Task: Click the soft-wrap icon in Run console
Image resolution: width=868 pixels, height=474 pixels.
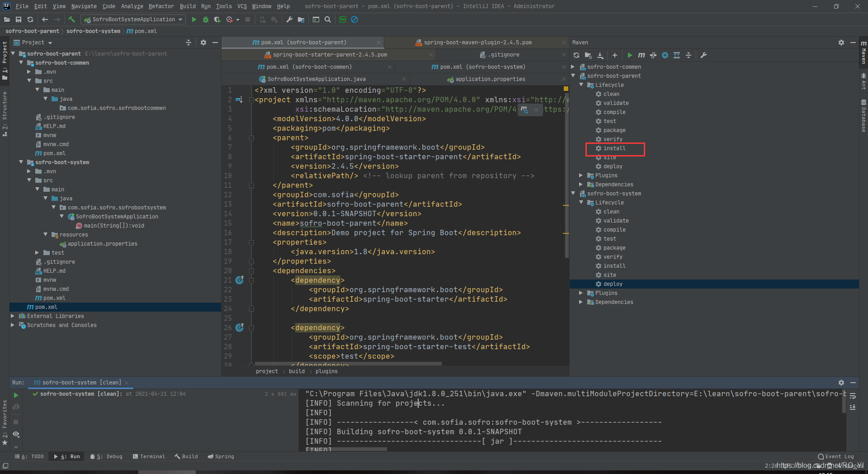Action: 853,396
